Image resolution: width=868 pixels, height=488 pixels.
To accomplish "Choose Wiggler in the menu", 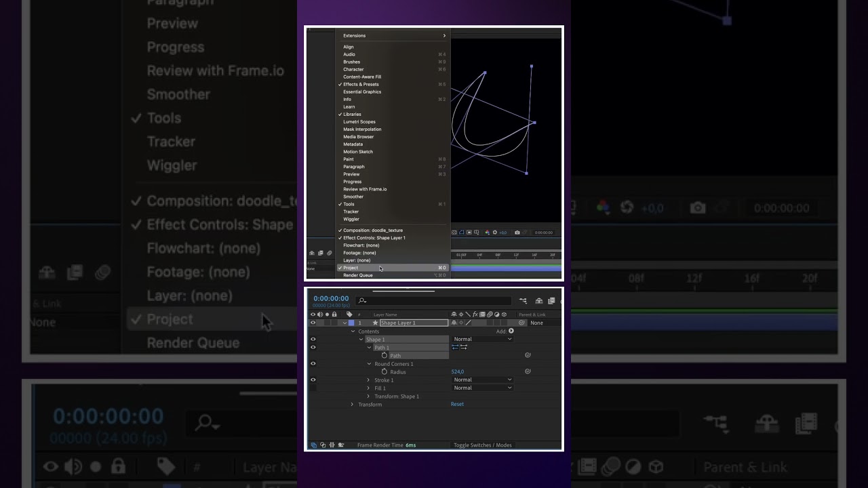I will (393, 219).
